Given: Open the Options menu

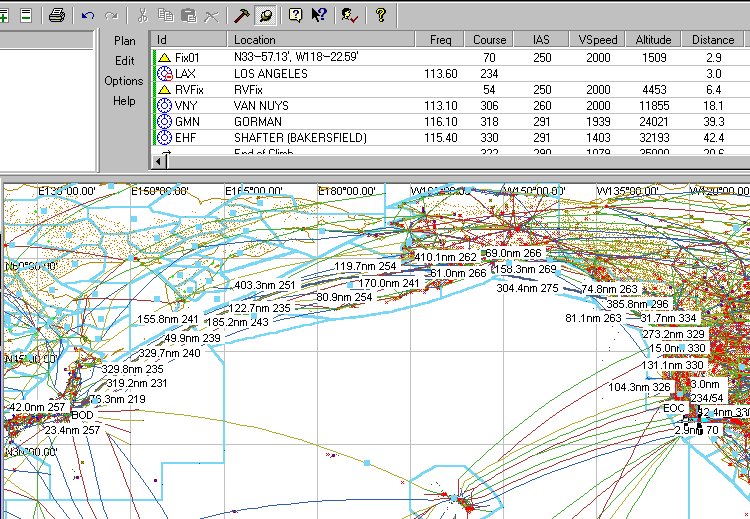Looking at the screenshot, I should click(124, 81).
